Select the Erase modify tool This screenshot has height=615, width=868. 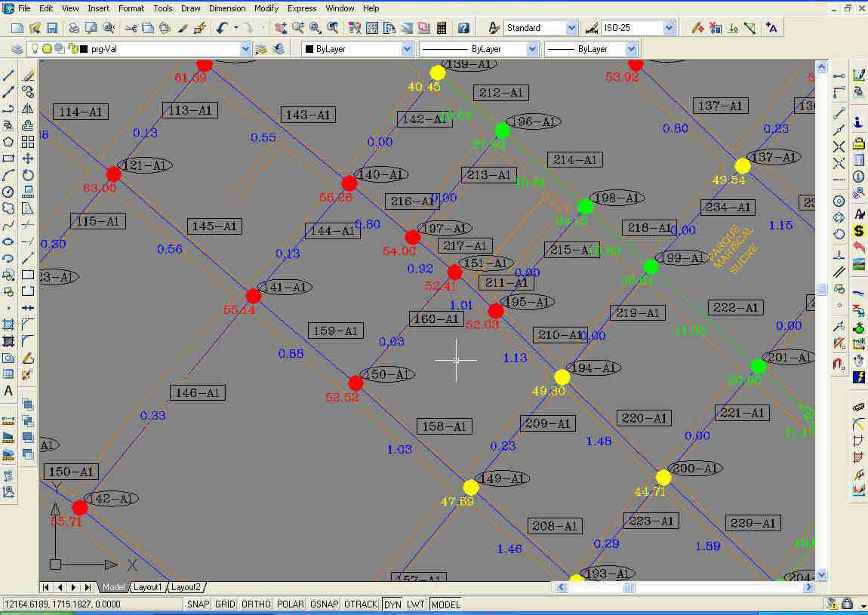(28, 75)
